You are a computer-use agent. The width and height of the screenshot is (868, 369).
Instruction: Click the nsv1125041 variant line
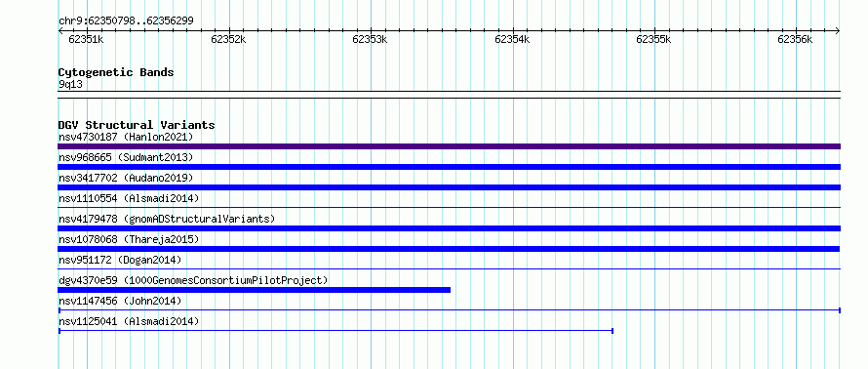335,331
